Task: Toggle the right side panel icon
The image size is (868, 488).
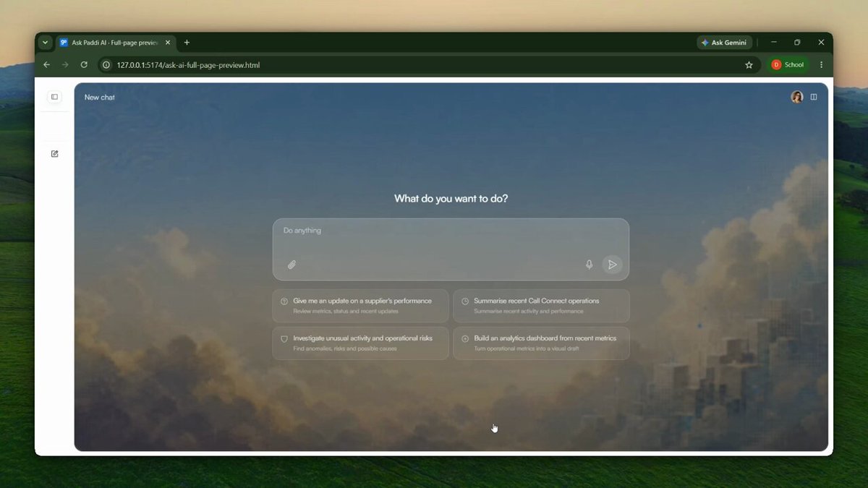Action: pos(814,97)
